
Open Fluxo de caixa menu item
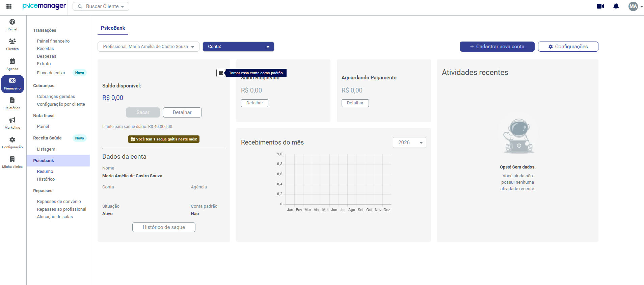coord(51,73)
